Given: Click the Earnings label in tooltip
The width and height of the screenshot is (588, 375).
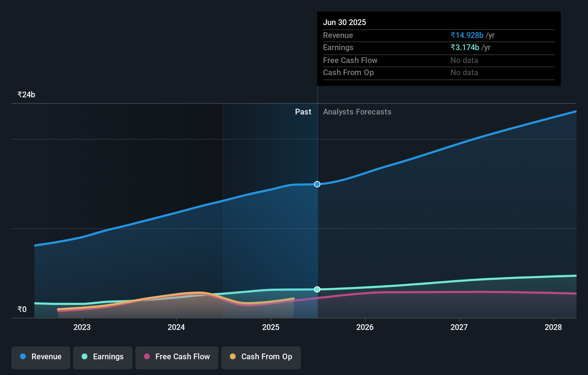Looking at the screenshot, I should tap(338, 47).
